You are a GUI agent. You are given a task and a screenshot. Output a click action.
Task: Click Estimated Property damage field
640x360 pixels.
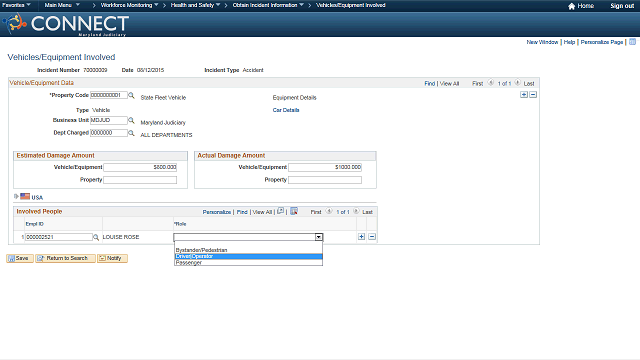140,180
